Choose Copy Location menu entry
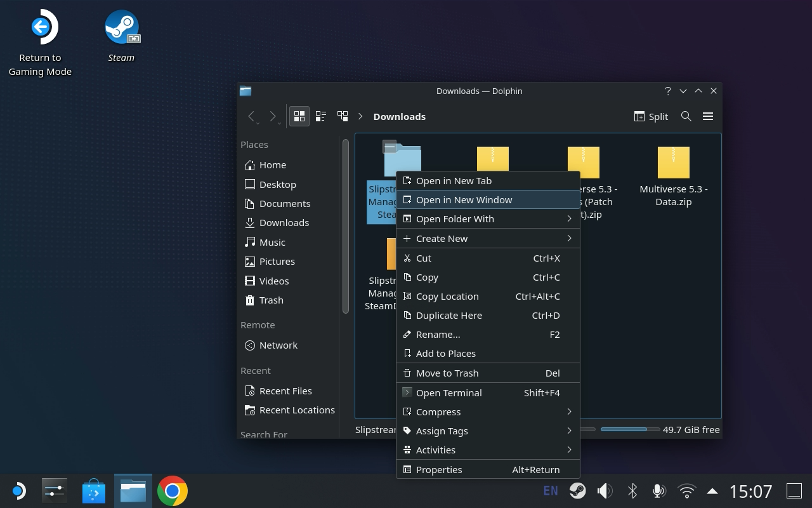The image size is (812, 508). click(488, 296)
